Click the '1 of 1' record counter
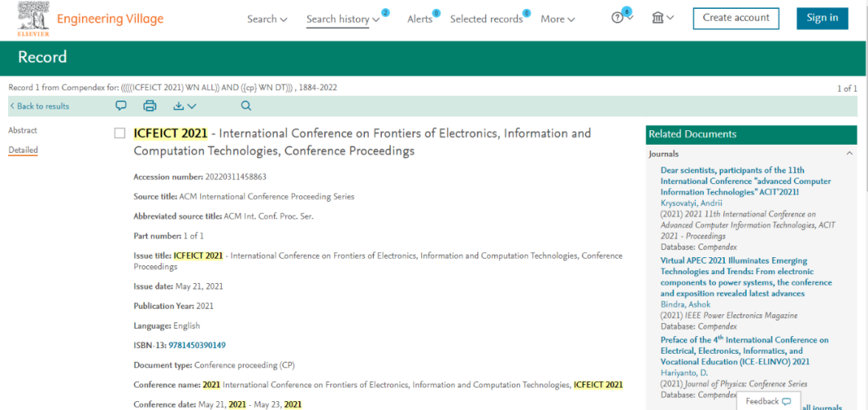868x410 pixels. [847, 88]
